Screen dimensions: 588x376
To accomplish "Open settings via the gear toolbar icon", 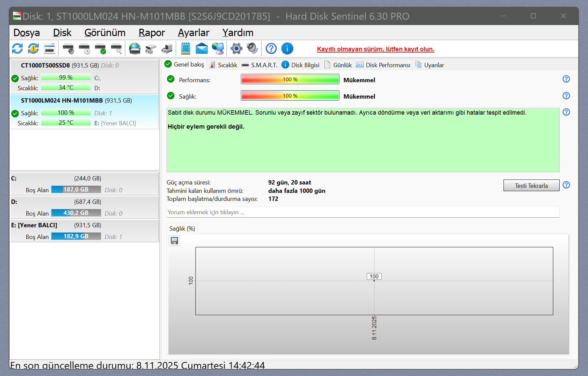I will pos(236,49).
